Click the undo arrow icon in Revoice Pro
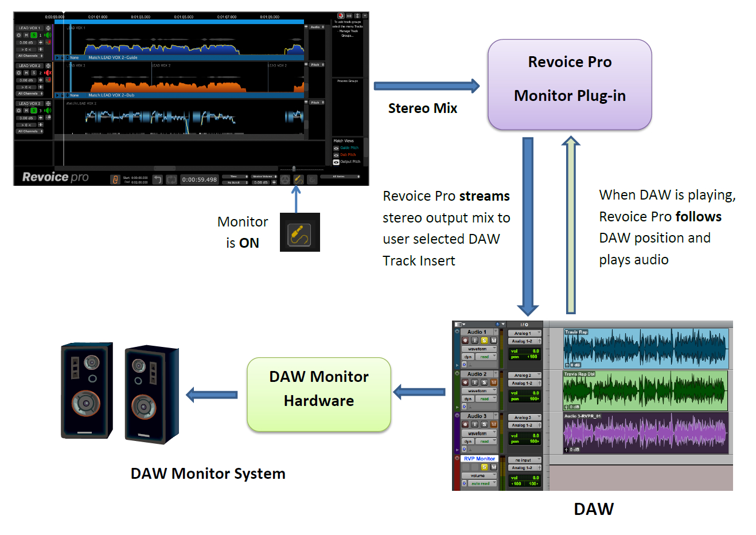Screen dimensions: 756x535 pyautogui.click(x=158, y=179)
